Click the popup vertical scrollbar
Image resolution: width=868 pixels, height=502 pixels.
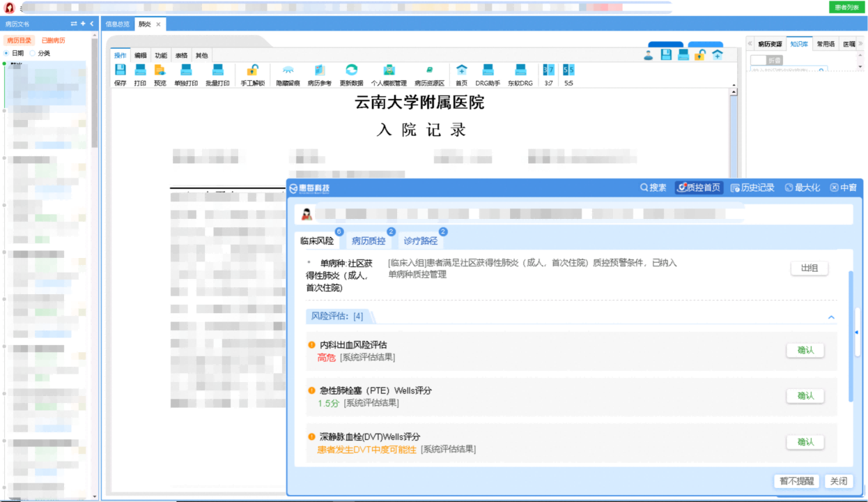pos(851,336)
